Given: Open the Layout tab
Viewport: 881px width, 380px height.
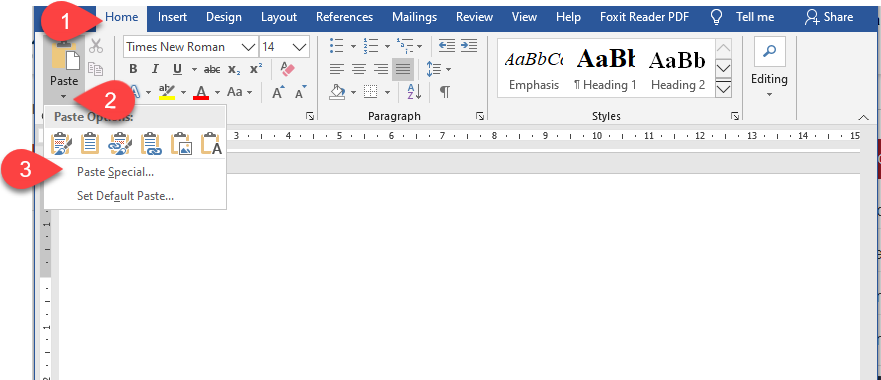Looking at the screenshot, I should pos(279,17).
